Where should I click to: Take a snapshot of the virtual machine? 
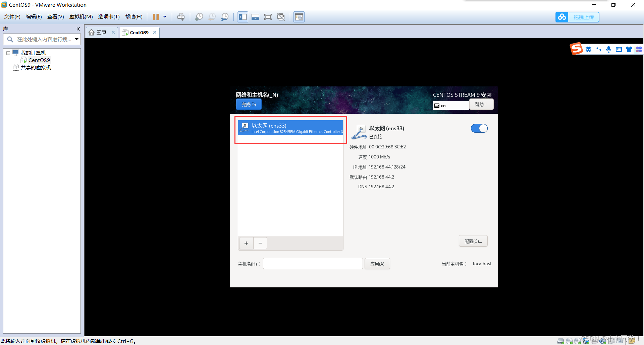pos(199,17)
